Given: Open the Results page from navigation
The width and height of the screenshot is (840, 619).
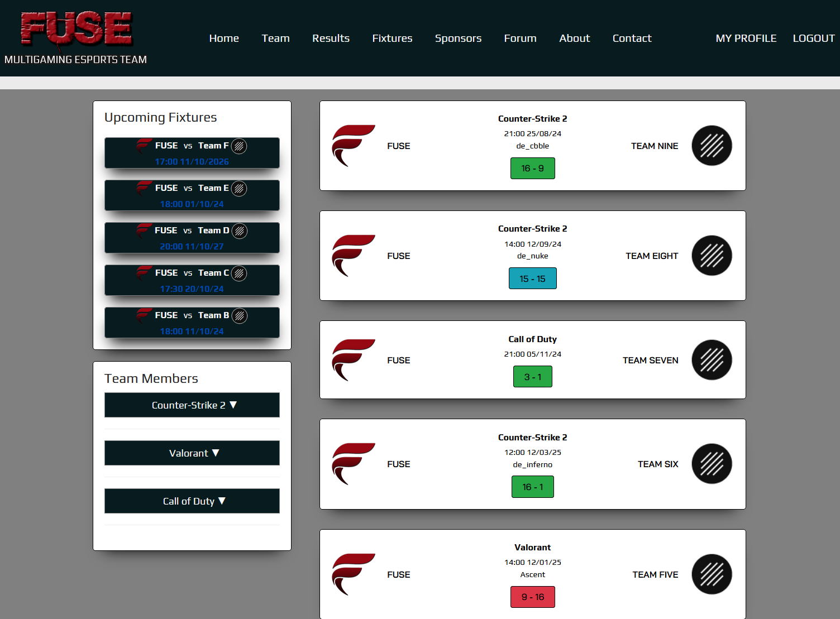Looking at the screenshot, I should point(331,39).
